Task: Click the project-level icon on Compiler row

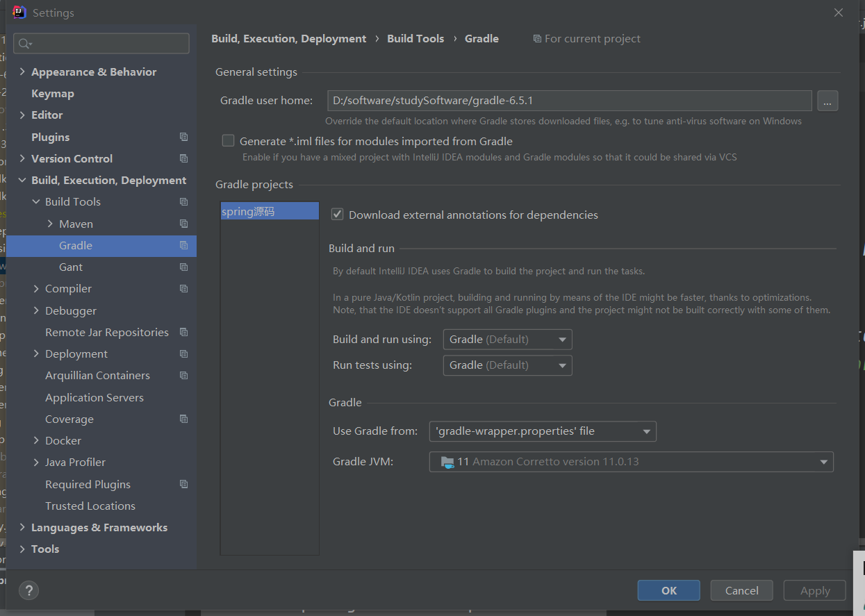Action: click(x=183, y=288)
